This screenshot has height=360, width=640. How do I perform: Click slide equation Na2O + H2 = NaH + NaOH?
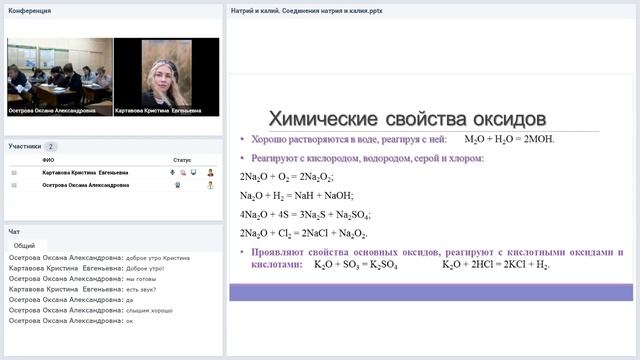coord(297,196)
